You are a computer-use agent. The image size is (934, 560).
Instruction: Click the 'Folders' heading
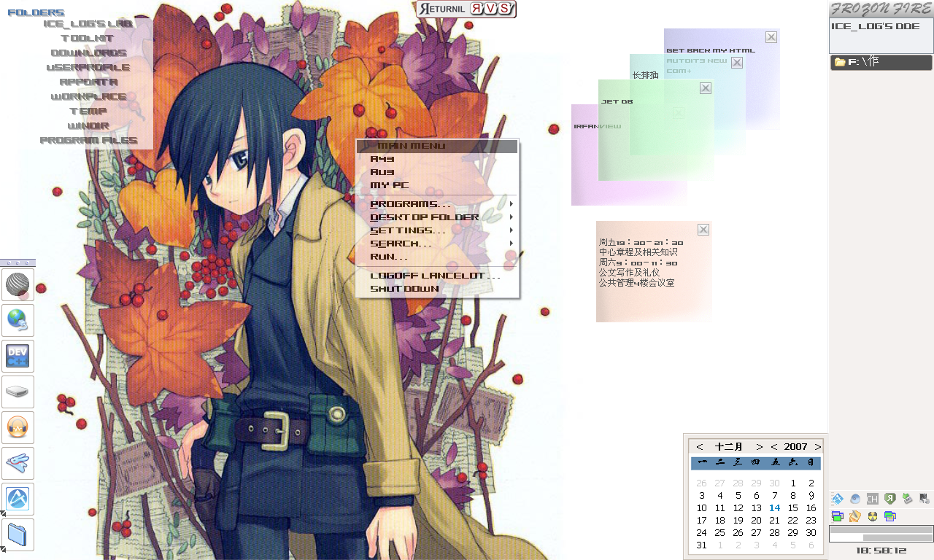(36, 12)
